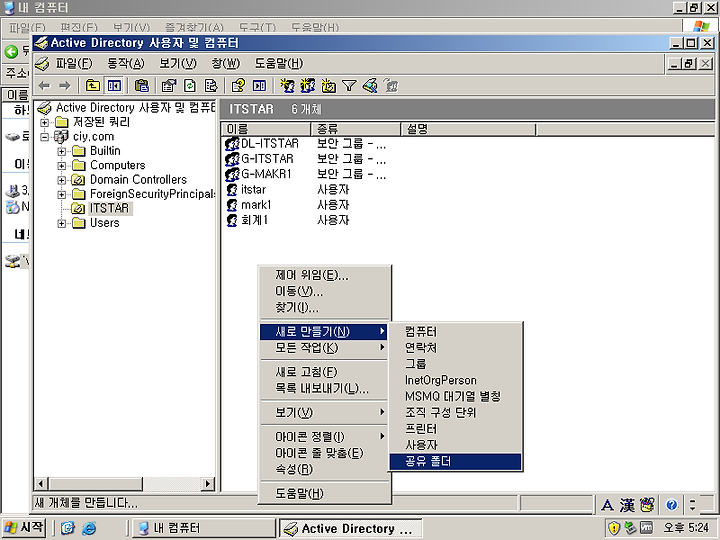720x540 pixels.
Task: Open 보기(V) menu in Active Directory
Action: pos(178,63)
